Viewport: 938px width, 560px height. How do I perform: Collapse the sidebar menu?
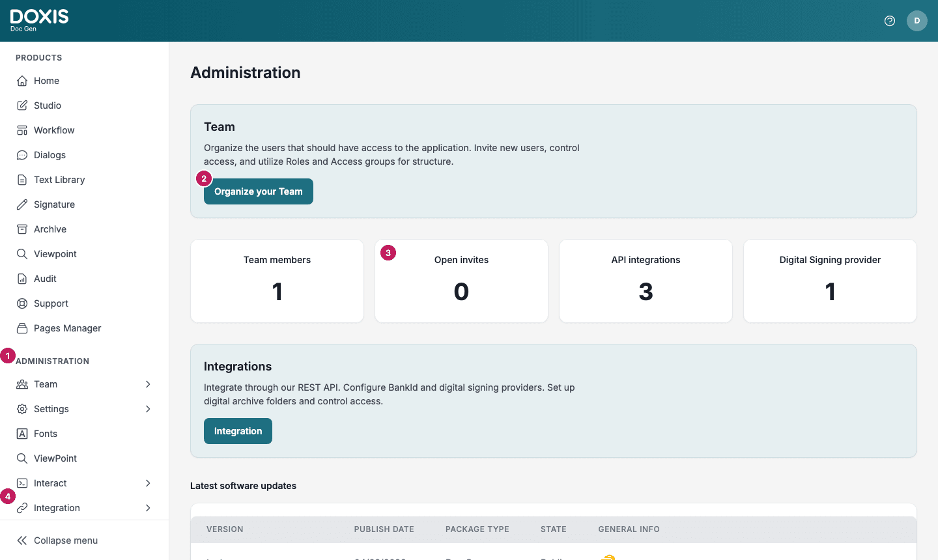tap(57, 540)
